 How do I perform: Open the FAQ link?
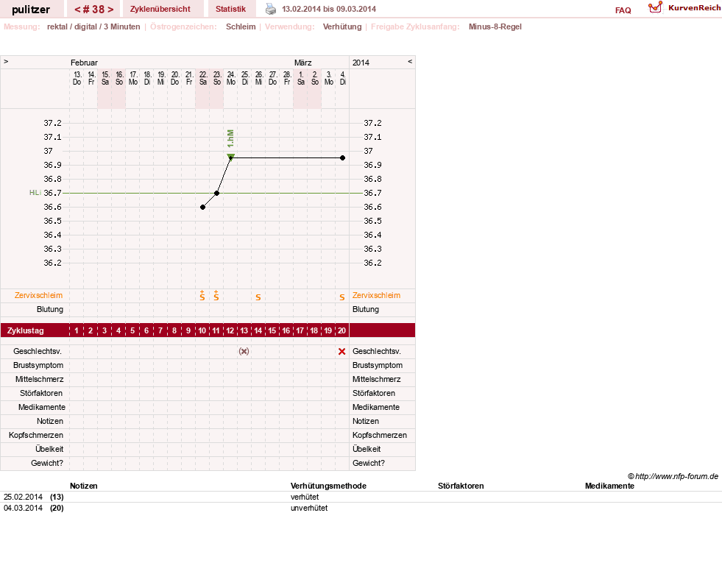[x=623, y=10]
